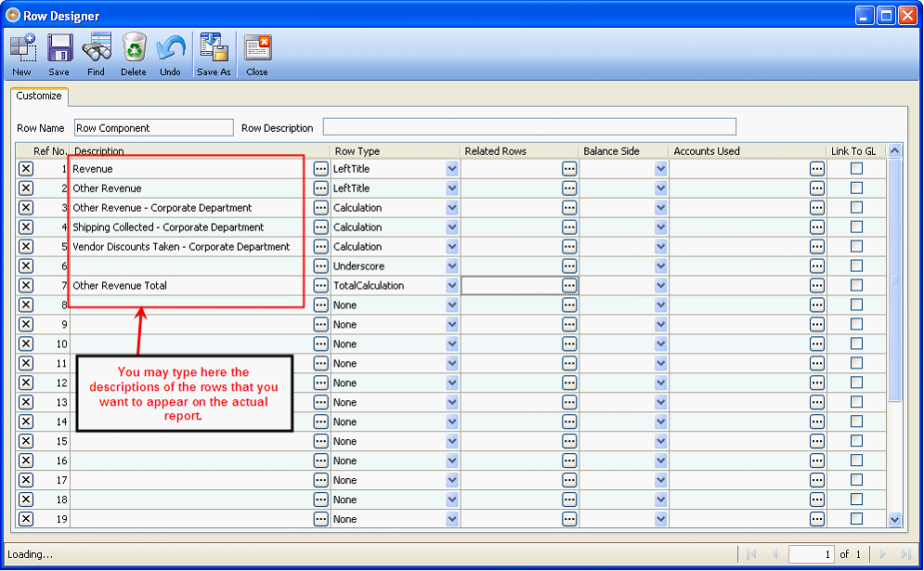Viewport: 924px width, 571px height.
Task: Remove row 1 using its X icon
Action: click(x=26, y=169)
